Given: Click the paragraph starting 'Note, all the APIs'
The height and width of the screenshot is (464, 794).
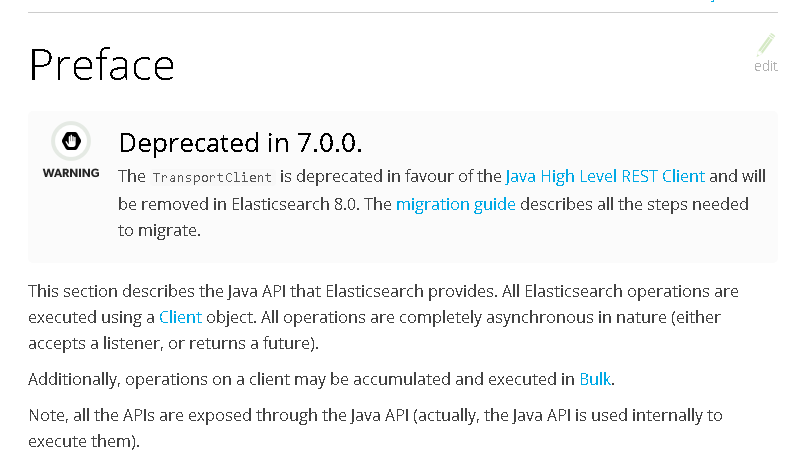Looking at the screenshot, I should 375,428.
